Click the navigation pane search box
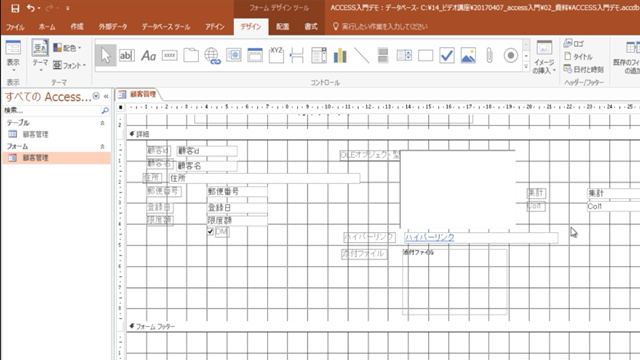Viewport: 640px width, 360px height. pos(52,110)
